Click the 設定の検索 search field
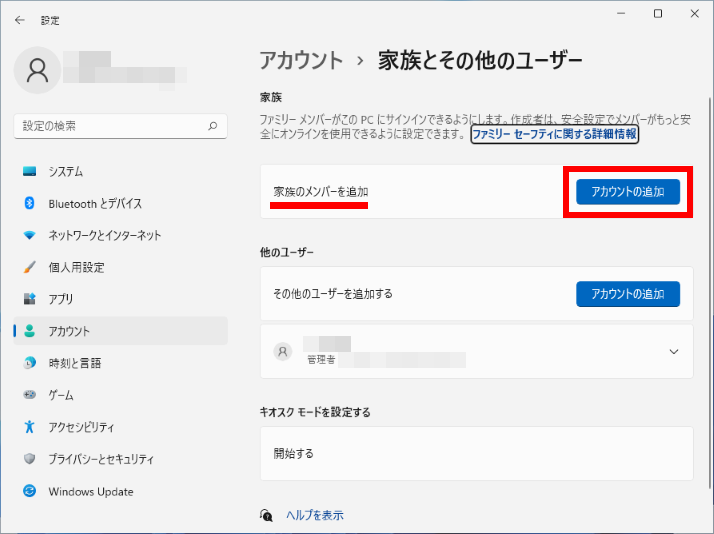 121,126
